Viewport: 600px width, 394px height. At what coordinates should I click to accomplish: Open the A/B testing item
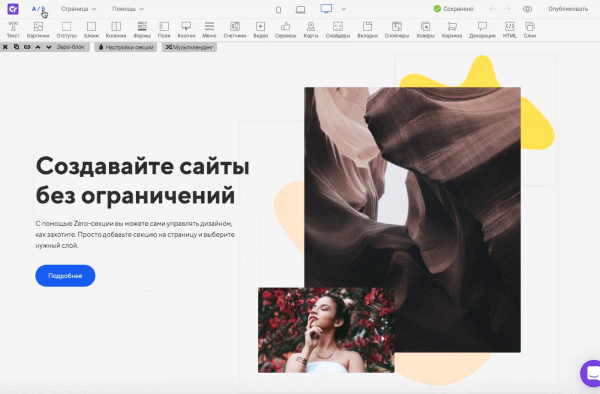(38, 9)
